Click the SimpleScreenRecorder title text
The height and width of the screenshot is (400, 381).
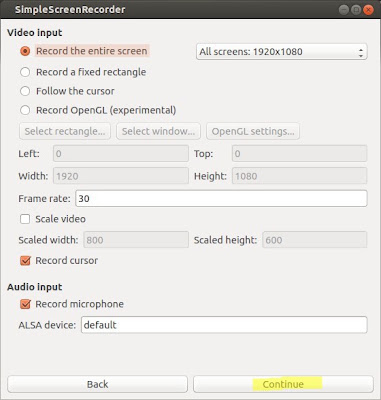(70, 10)
